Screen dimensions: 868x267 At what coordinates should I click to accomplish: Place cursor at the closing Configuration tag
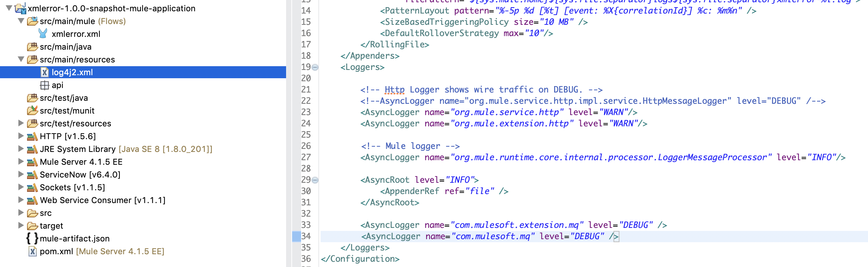point(360,259)
